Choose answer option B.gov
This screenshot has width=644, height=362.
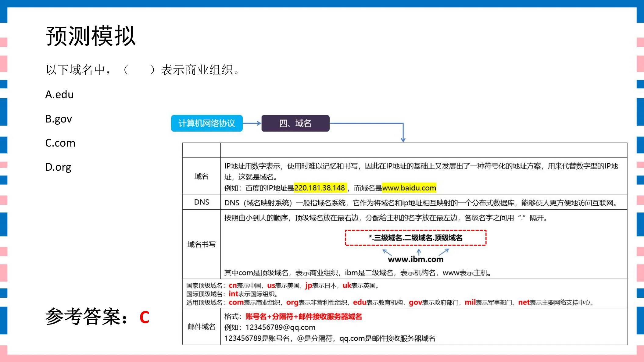point(59,119)
